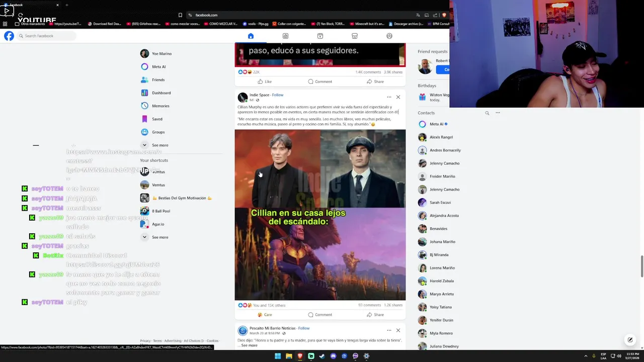
Task: Open the Cillian Murphy meme image
Action: coord(320,215)
